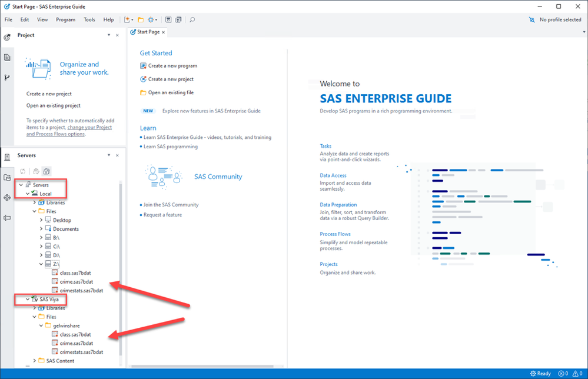Viewport: 588px width, 379px height.
Task: Collapse the gelwinshare folder node
Action: click(x=41, y=326)
